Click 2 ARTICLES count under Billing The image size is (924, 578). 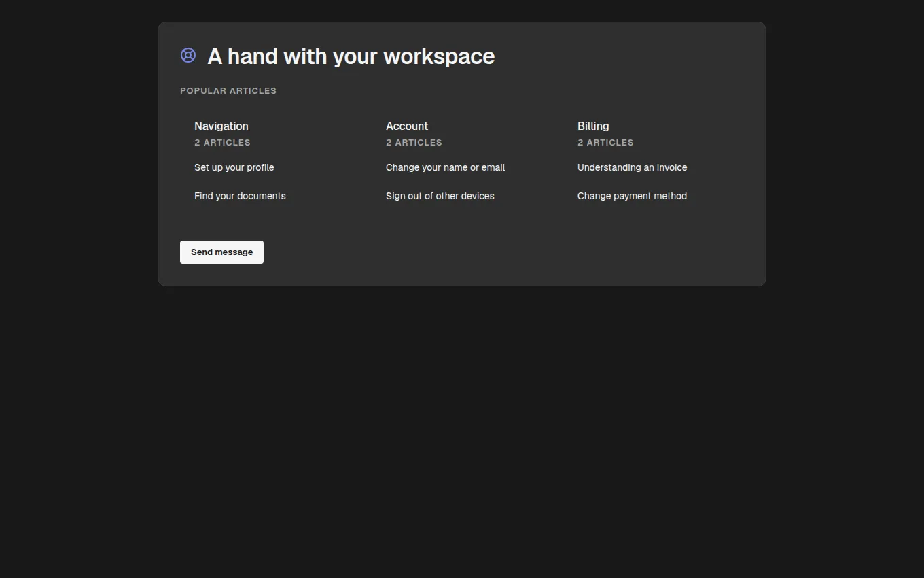[x=605, y=142]
